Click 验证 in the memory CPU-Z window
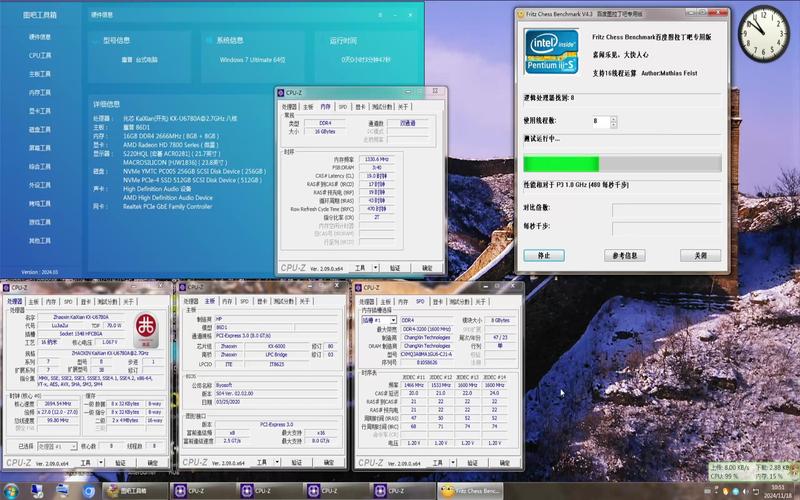Viewport: 800px width, 500px height. tap(395, 268)
